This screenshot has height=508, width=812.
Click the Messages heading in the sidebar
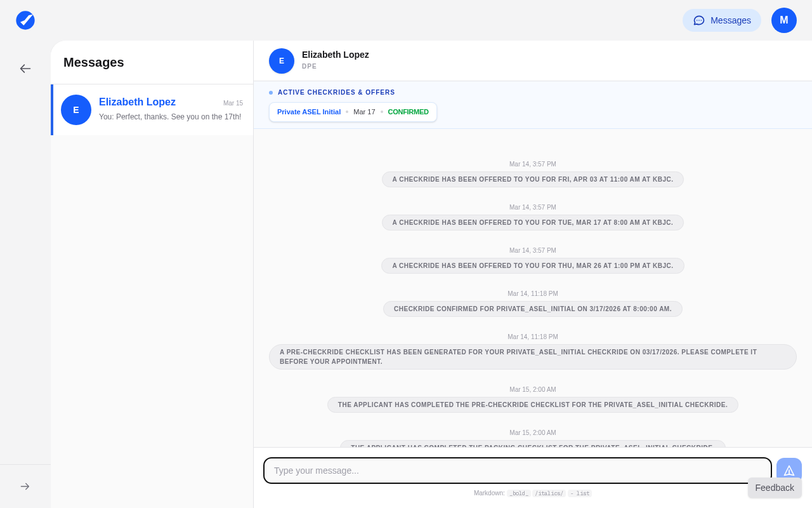pos(93,62)
